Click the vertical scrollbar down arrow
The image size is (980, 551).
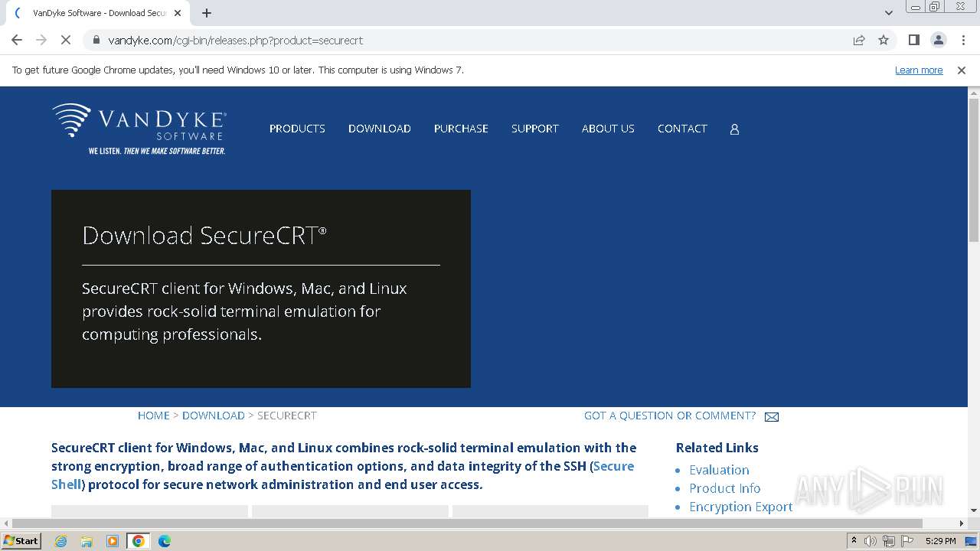coord(974,510)
